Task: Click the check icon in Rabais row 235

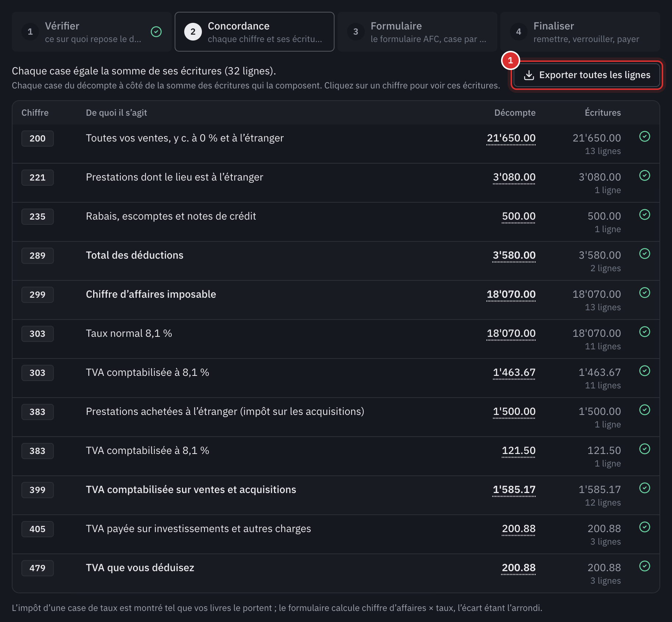Action: pos(645,214)
